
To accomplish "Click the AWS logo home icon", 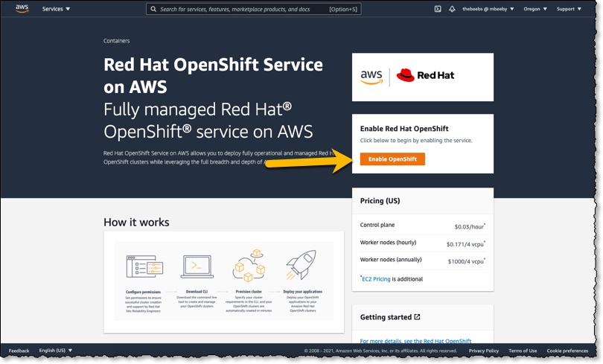I will pos(22,9).
